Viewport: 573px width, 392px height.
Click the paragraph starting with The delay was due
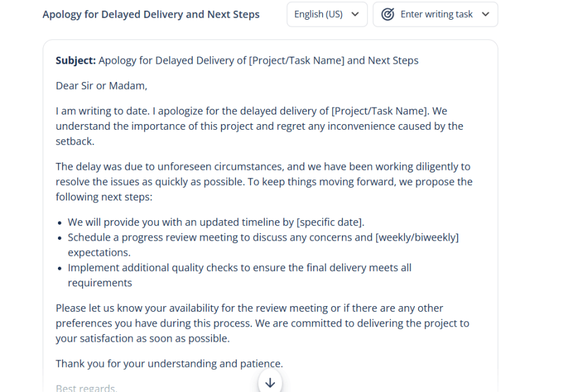264,181
